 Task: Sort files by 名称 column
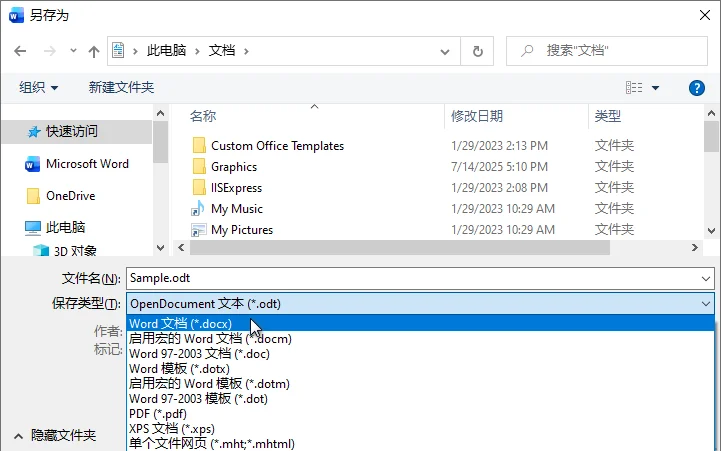203,116
